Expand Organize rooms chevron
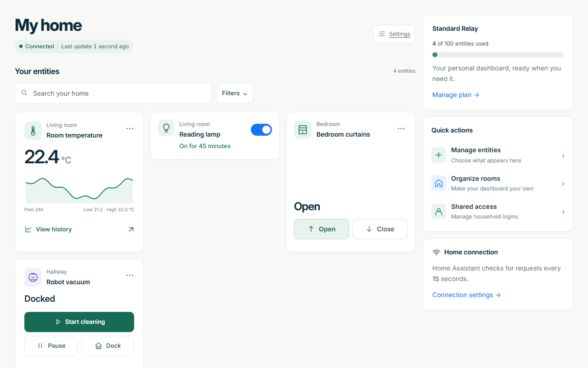 (x=563, y=184)
